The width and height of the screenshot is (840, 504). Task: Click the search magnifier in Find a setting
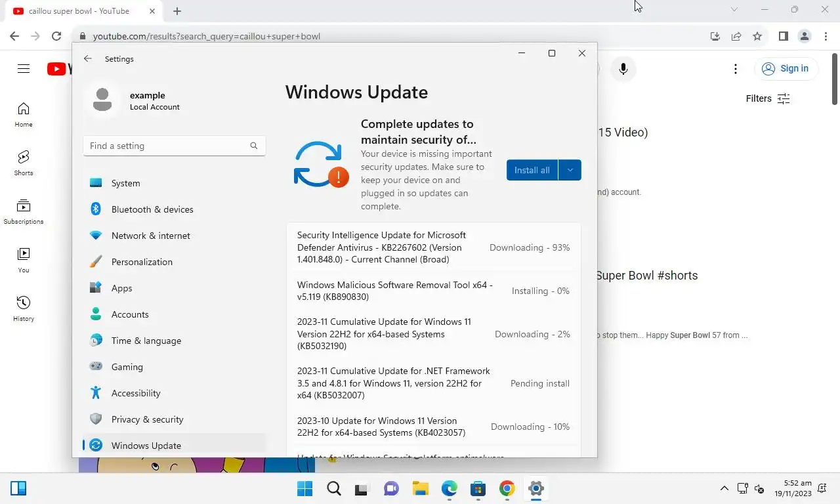coord(254,146)
